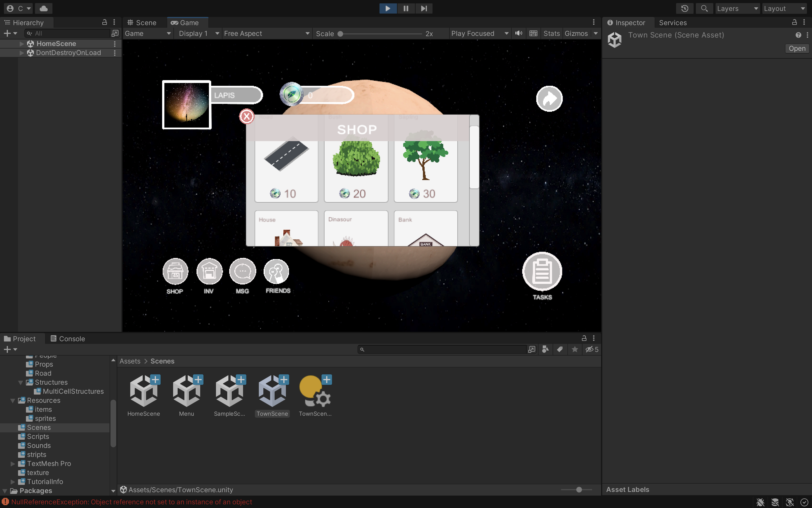The height and width of the screenshot is (508, 812).
Task: Toggle hidden packages visibility count
Action: (x=592, y=349)
